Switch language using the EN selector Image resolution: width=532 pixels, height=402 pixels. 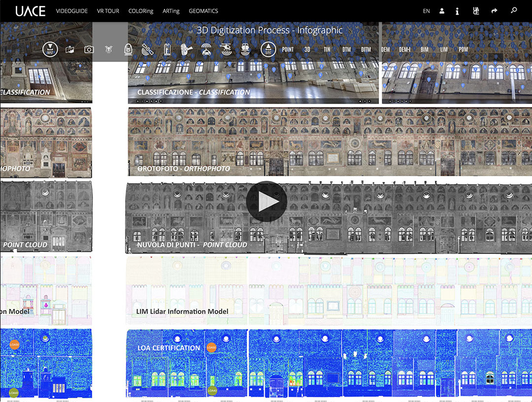pyautogui.click(x=426, y=11)
